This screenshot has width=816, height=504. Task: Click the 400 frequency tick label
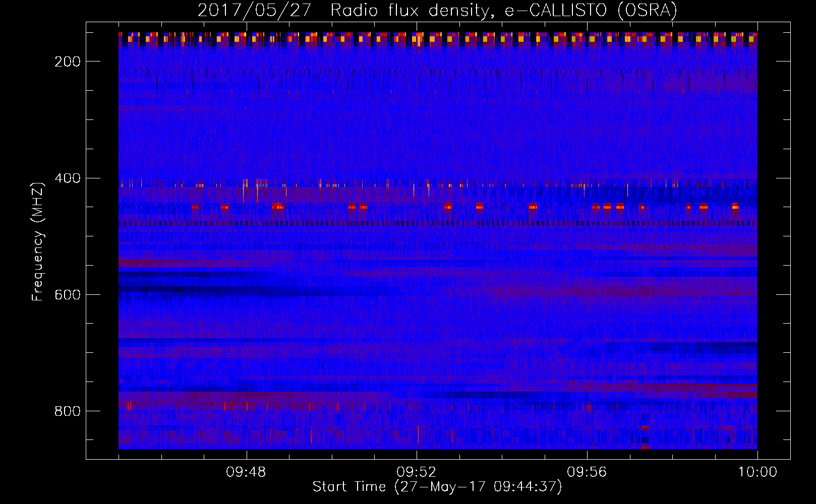68,178
